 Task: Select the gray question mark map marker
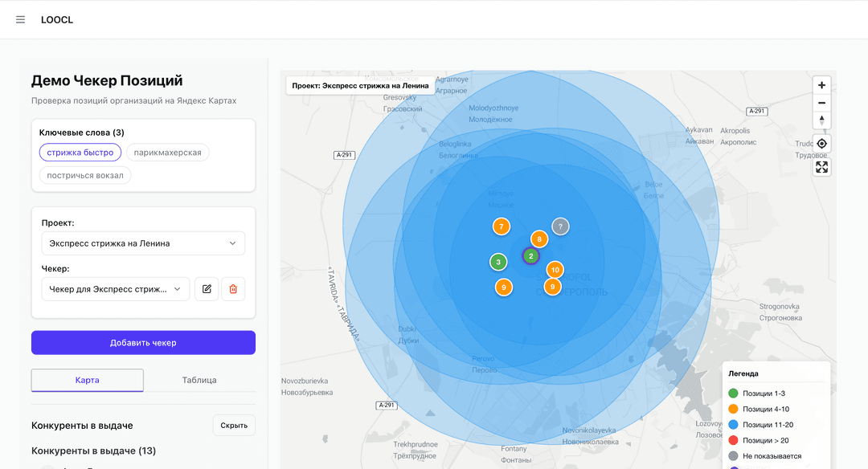[x=560, y=226]
